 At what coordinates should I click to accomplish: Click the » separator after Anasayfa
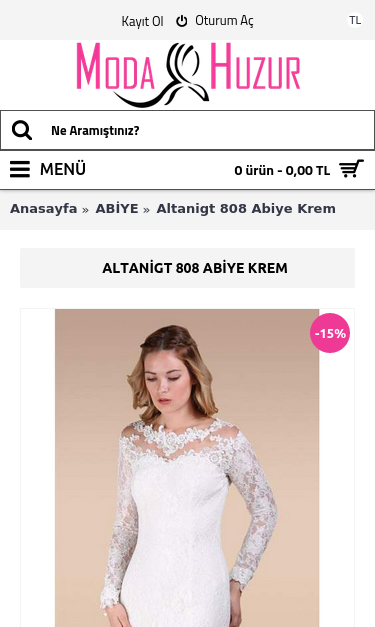(x=85, y=209)
